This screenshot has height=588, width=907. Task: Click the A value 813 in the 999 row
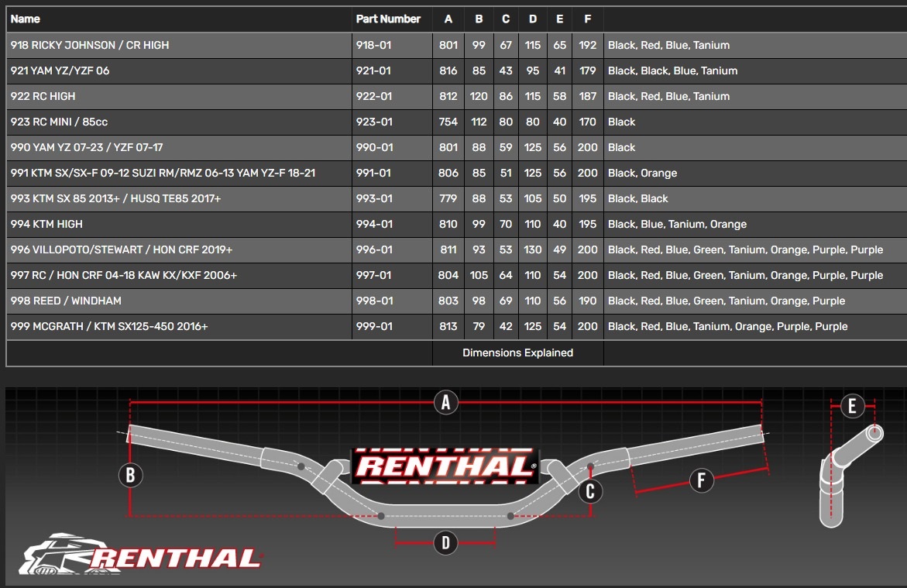[448, 326]
